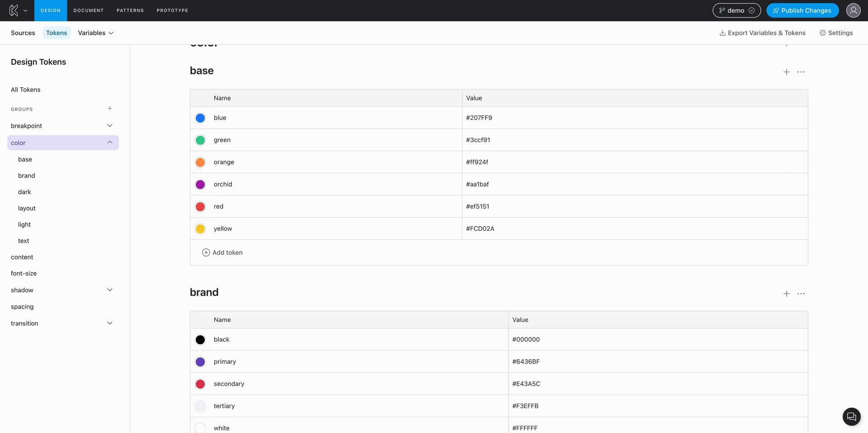Go to the Sources tab
The image size is (868, 433).
coord(23,33)
